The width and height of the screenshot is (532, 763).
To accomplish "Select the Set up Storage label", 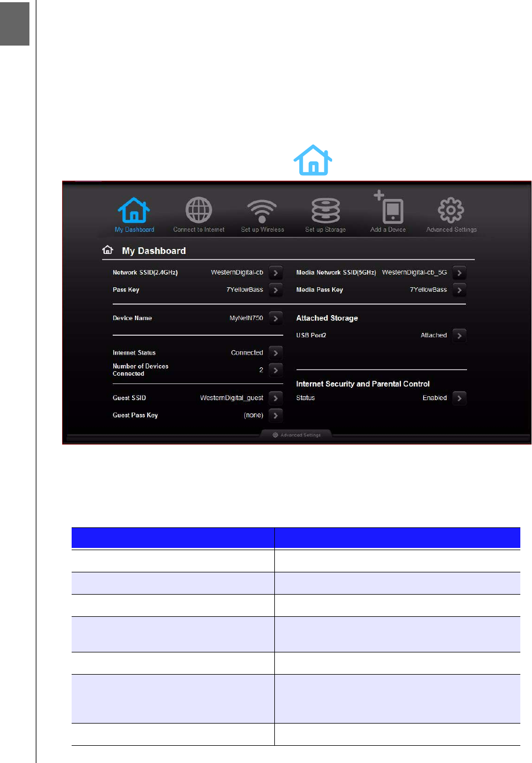I will point(325,230).
